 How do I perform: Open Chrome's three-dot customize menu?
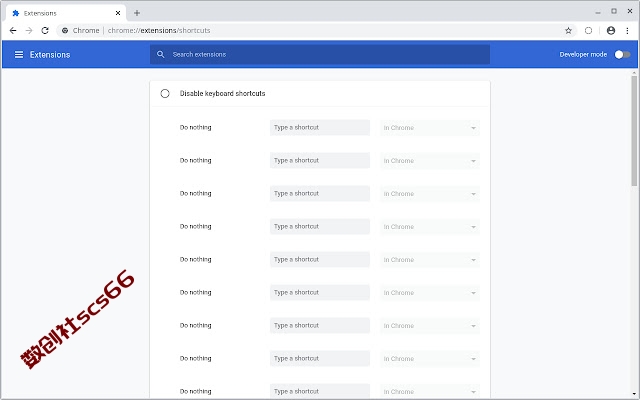(x=627, y=31)
